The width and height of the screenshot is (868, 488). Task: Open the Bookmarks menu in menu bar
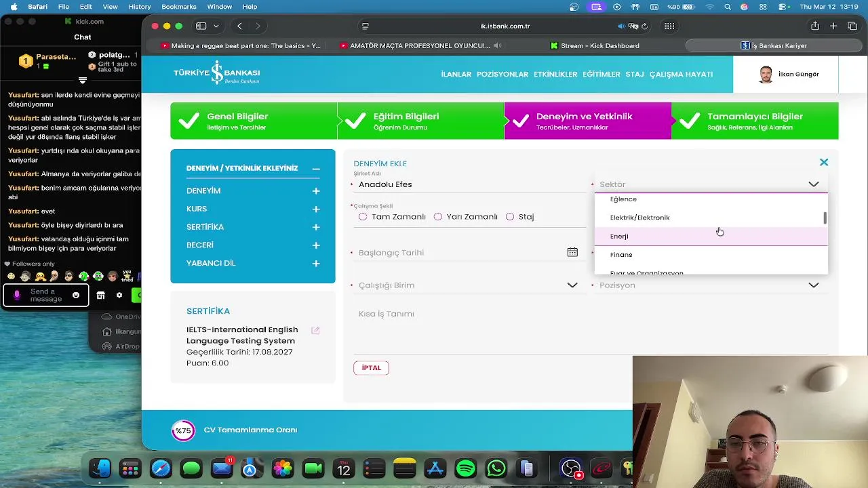point(179,7)
